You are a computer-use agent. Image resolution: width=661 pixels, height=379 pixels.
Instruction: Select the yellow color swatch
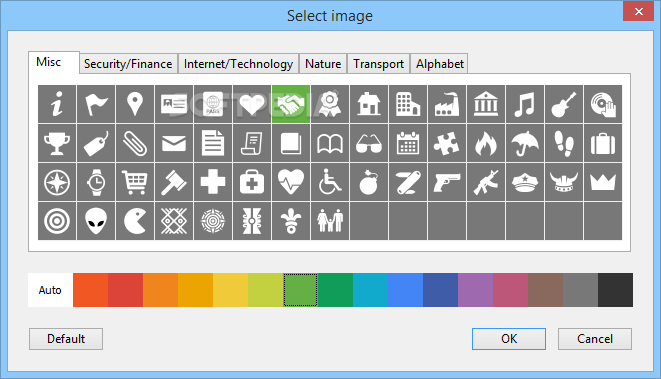tap(230, 290)
